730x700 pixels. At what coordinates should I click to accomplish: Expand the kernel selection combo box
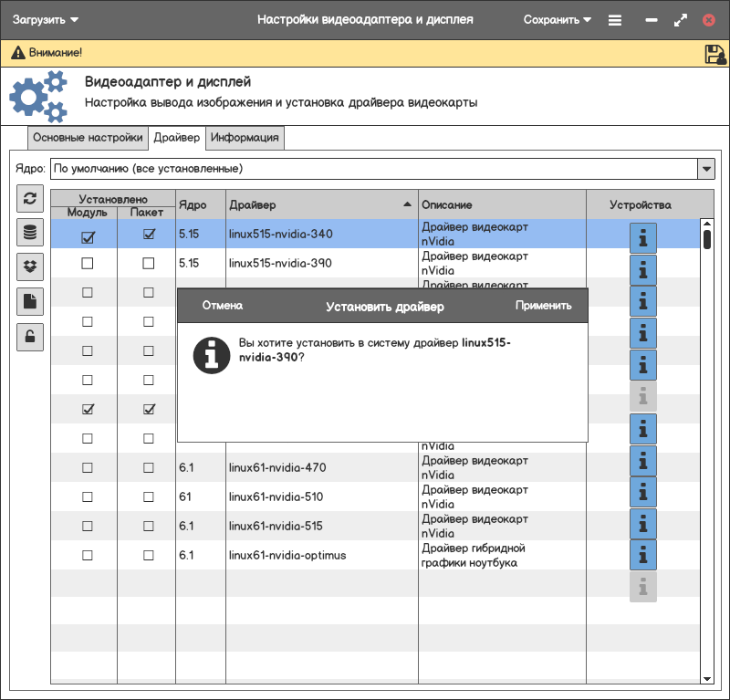tap(705, 169)
